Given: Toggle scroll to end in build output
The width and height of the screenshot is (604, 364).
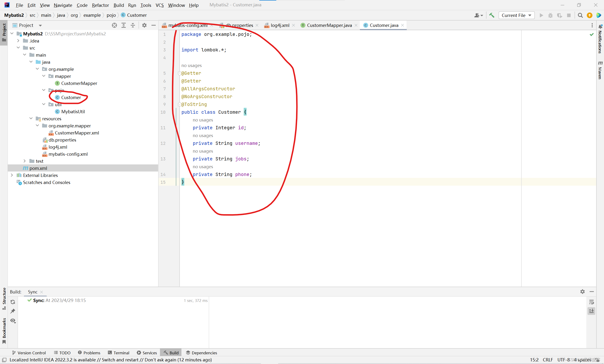Looking at the screenshot, I should click(591, 311).
